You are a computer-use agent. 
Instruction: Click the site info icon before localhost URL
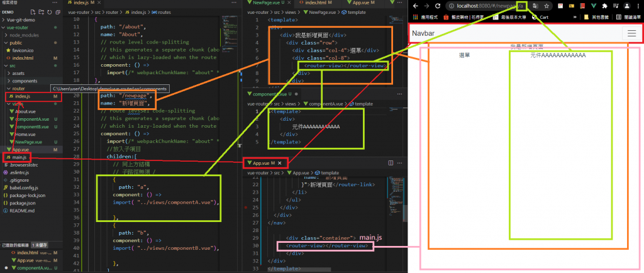click(451, 6)
